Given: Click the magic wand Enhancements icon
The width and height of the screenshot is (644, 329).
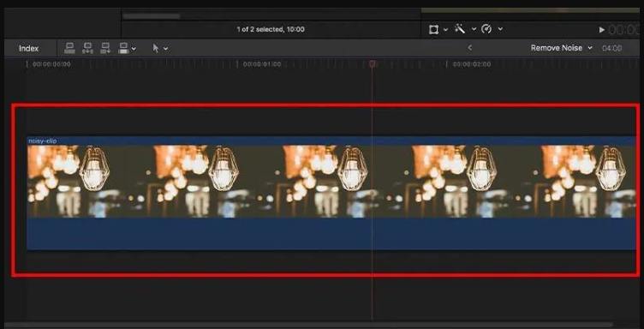Looking at the screenshot, I should point(460,29).
